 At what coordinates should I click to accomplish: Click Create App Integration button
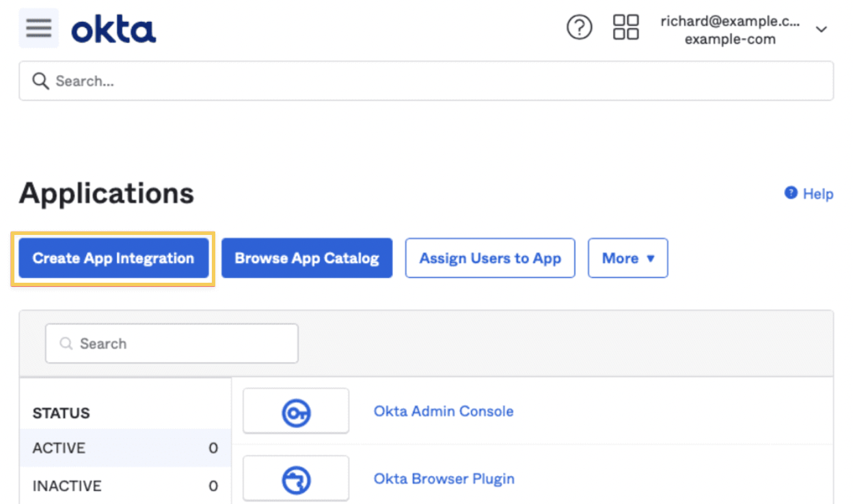tap(113, 258)
